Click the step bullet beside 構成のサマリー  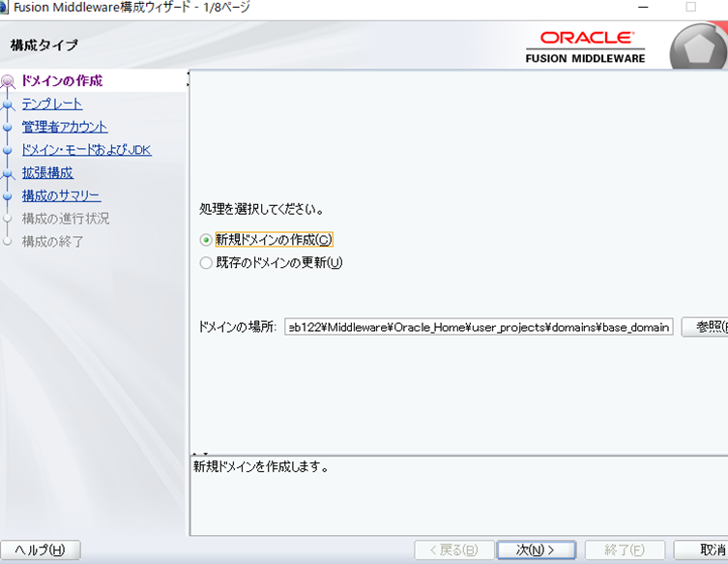[8, 196]
